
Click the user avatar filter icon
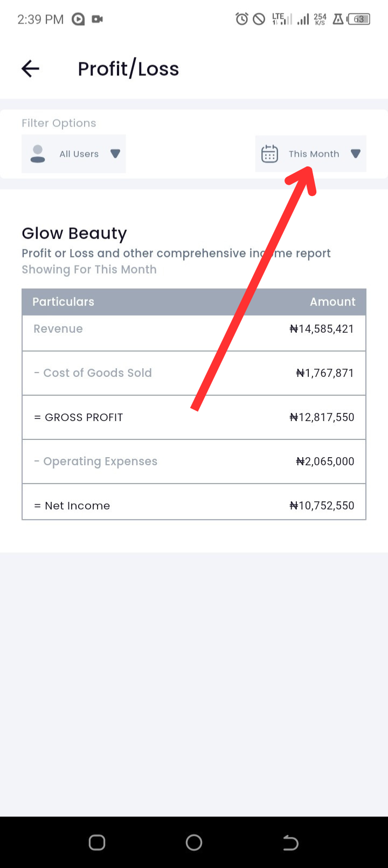pyautogui.click(x=38, y=153)
